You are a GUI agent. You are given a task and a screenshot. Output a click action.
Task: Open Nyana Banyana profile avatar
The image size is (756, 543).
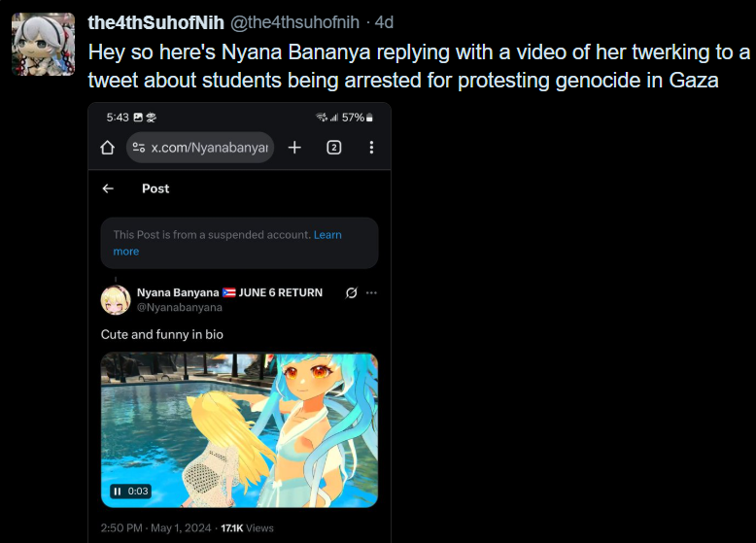pos(116,300)
